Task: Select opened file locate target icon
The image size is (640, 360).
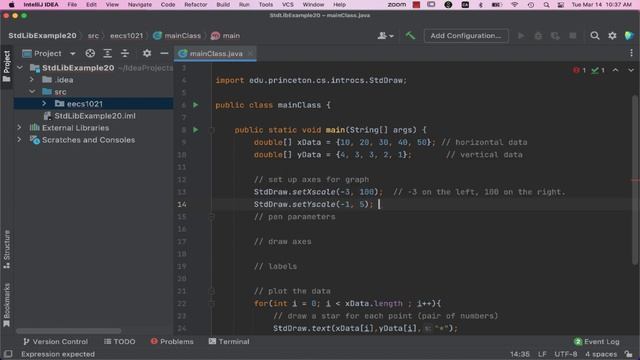Action: [90, 53]
